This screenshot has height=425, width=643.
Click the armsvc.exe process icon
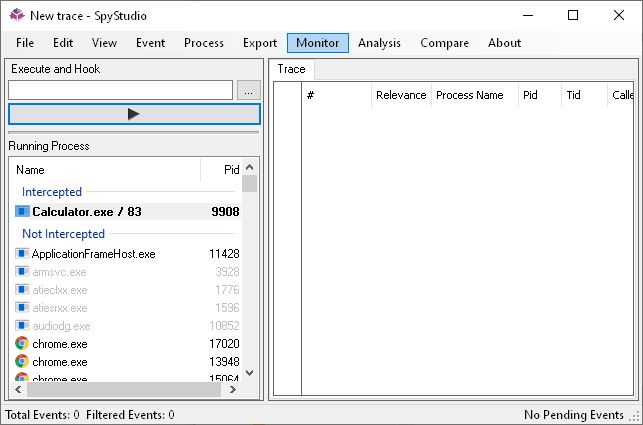coord(22,272)
